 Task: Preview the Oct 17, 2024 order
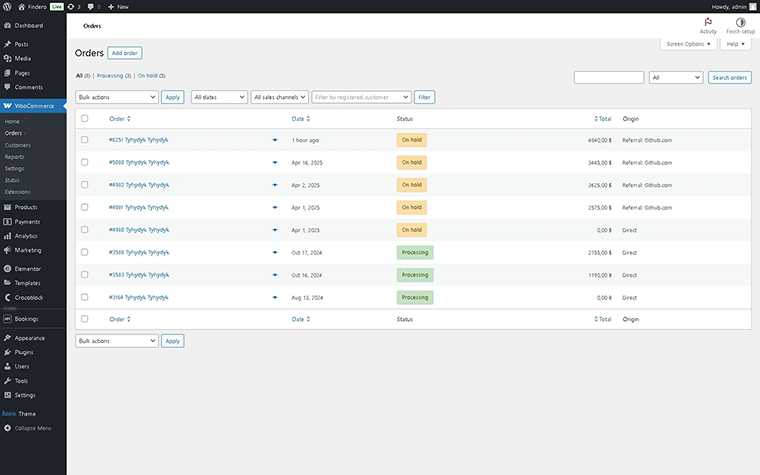coord(275,253)
